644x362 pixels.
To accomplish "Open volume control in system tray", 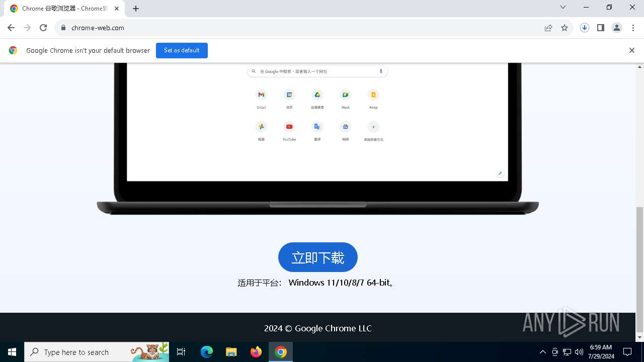I will click(x=579, y=352).
